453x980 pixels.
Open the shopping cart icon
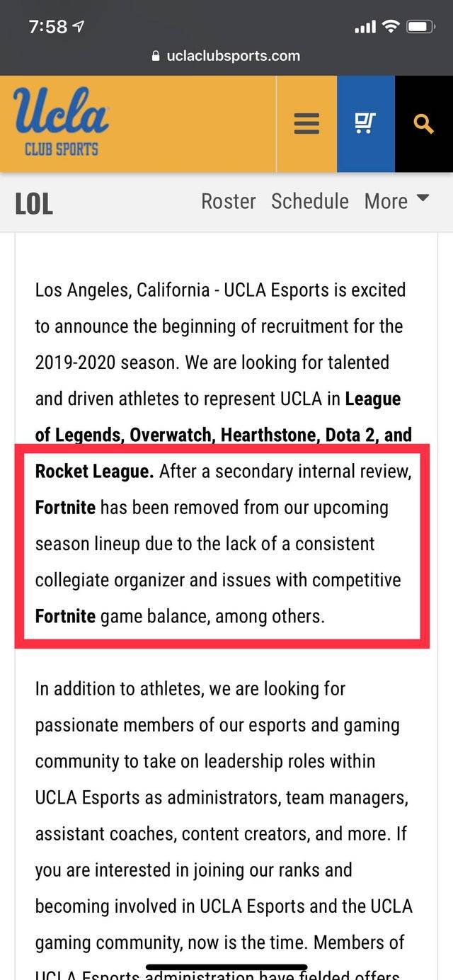click(x=365, y=122)
